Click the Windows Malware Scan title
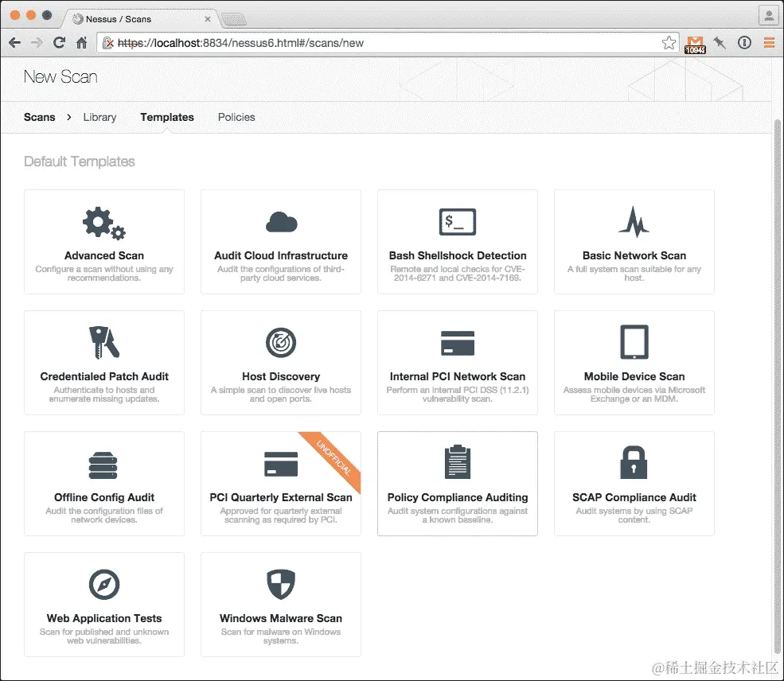This screenshot has height=681, width=784. pos(281,618)
